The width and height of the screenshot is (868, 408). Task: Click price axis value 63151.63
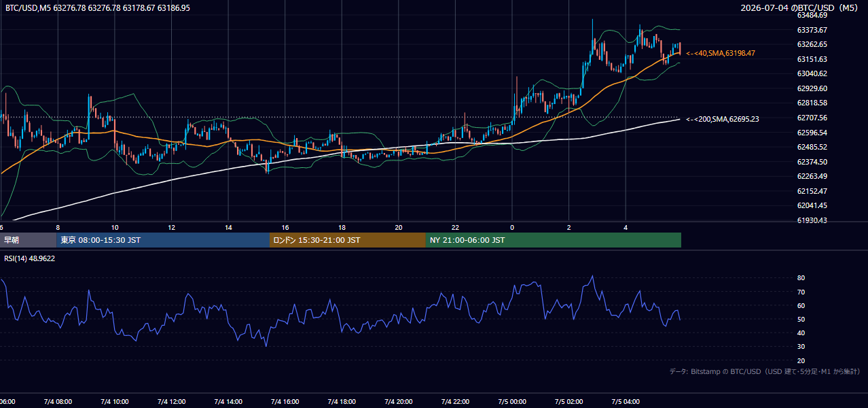[812, 59]
